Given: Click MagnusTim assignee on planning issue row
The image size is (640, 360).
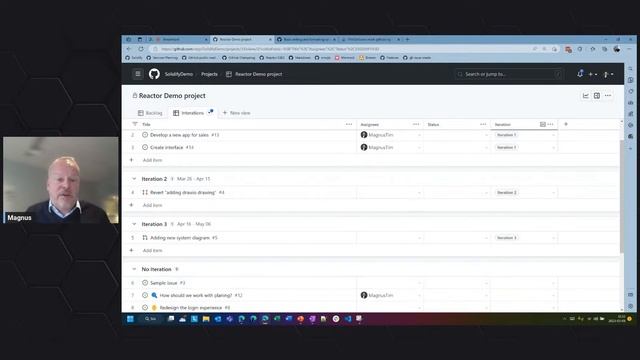Looking at the screenshot, I should 377,295.
